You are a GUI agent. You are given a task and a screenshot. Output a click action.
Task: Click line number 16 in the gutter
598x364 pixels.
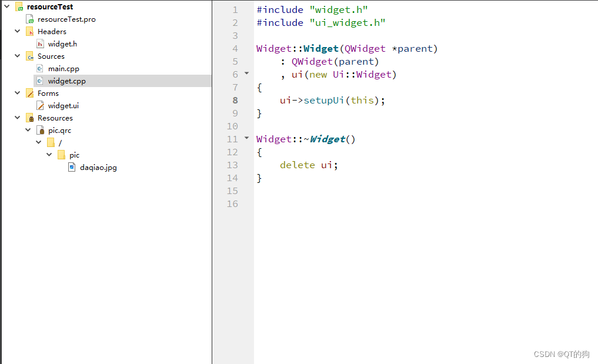click(x=232, y=203)
